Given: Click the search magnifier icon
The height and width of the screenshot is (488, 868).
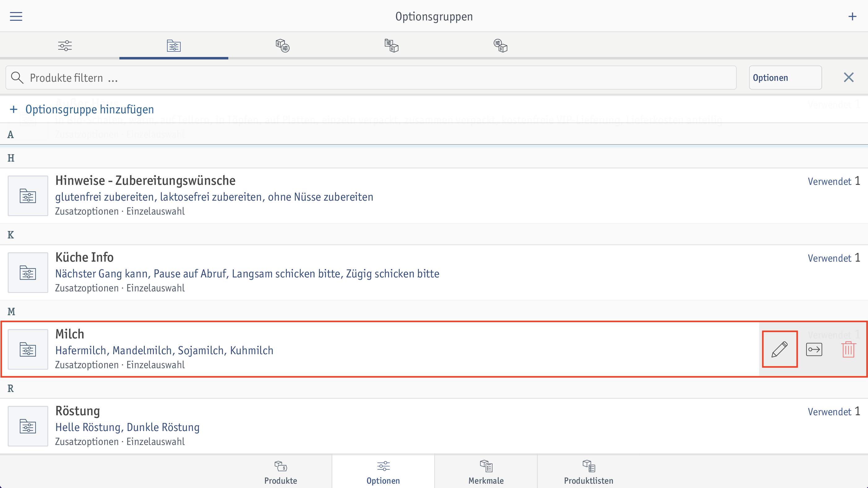Looking at the screenshot, I should coord(17,78).
